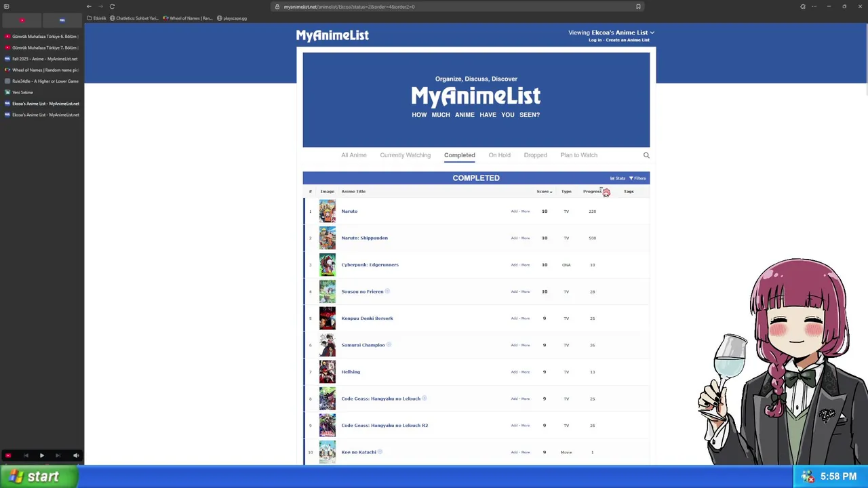Screen dimensions: 868x488
Task: Switch to the Gümrük Muhafaza Türkiye 7. Bölüm tab
Action: (41, 47)
